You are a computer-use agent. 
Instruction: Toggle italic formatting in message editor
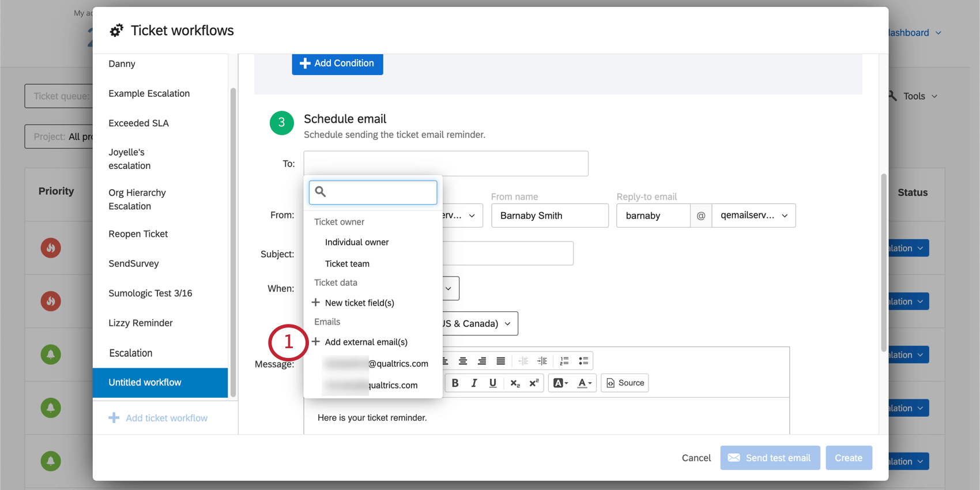(474, 383)
